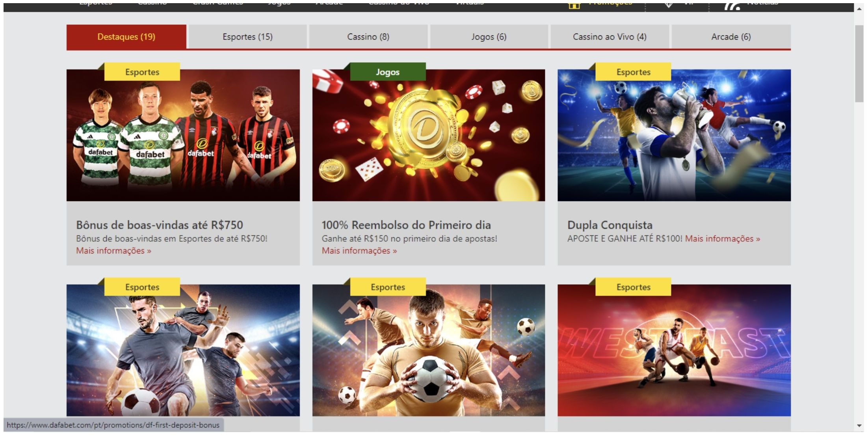Open the Dafabet jersey players welcome bonus image
Viewport: 868px width, 436px height.
pyautogui.click(x=183, y=135)
